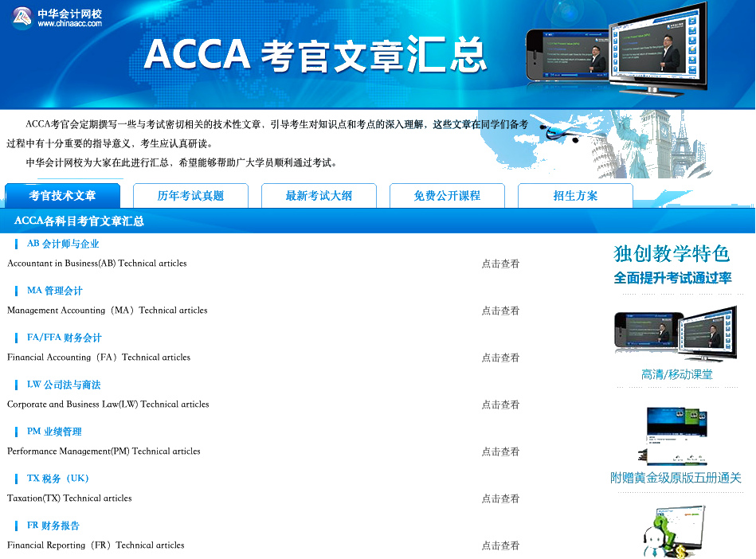
Task: Click 点击查看 for Financial Accounting (FA)
Action: point(500,358)
